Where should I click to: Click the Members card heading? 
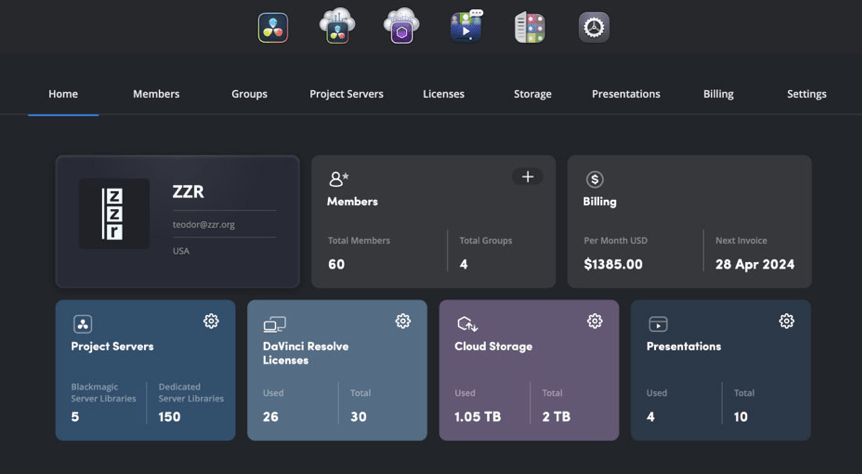pyautogui.click(x=352, y=201)
